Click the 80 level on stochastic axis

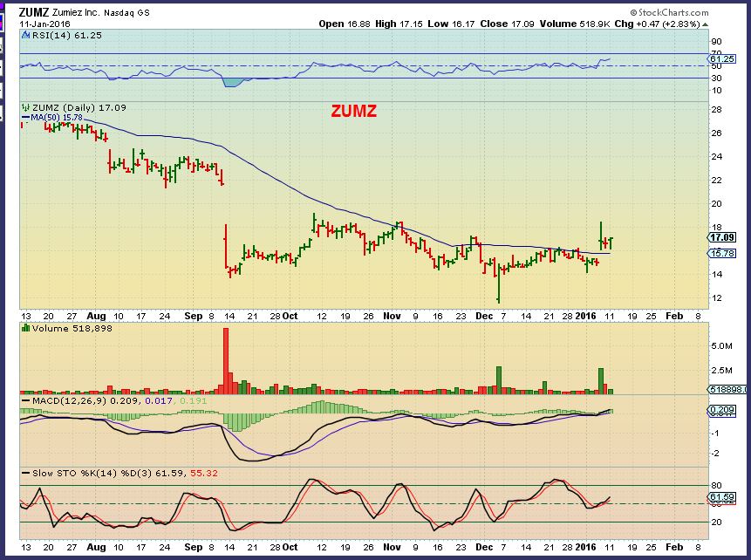click(716, 486)
